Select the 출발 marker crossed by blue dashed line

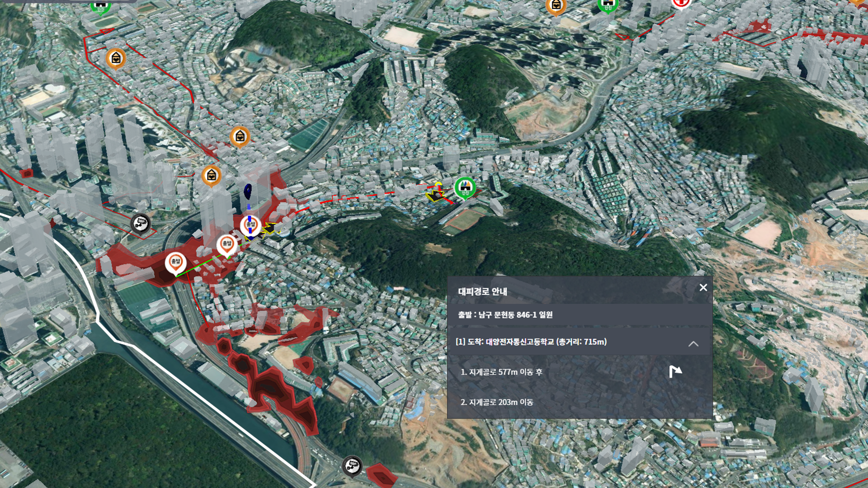[x=250, y=225]
